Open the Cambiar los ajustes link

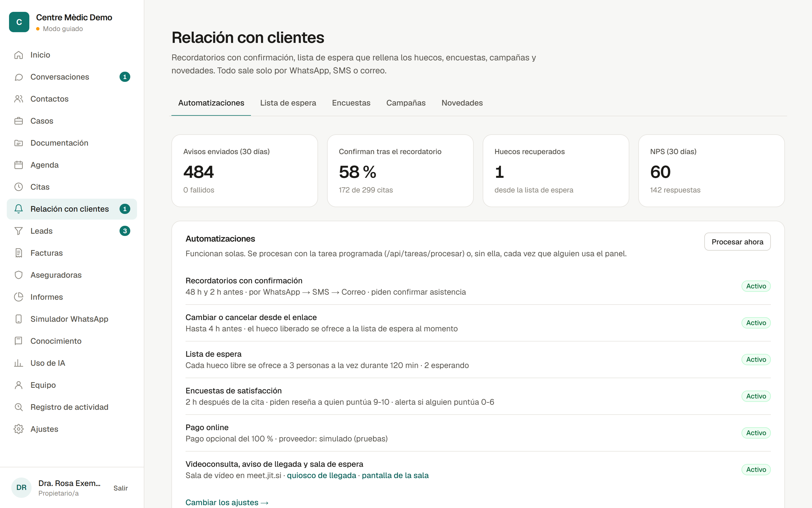point(227,502)
